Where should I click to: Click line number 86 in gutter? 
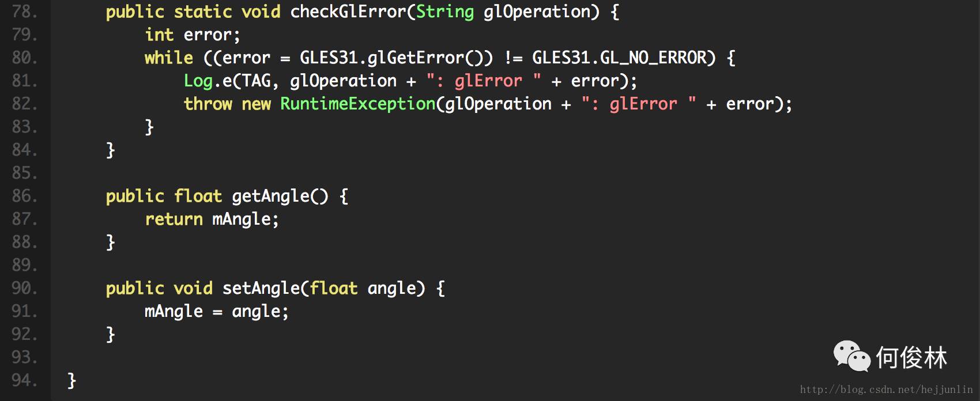(24, 196)
